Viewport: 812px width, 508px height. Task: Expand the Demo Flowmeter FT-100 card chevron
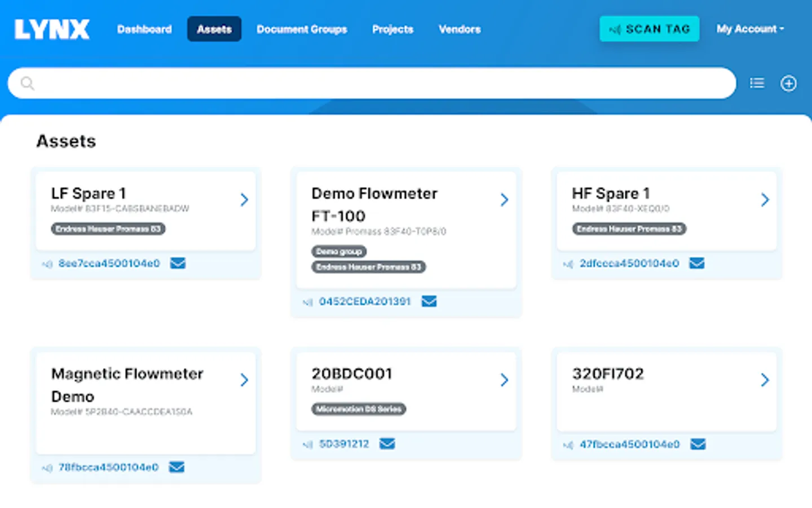pyautogui.click(x=504, y=199)
